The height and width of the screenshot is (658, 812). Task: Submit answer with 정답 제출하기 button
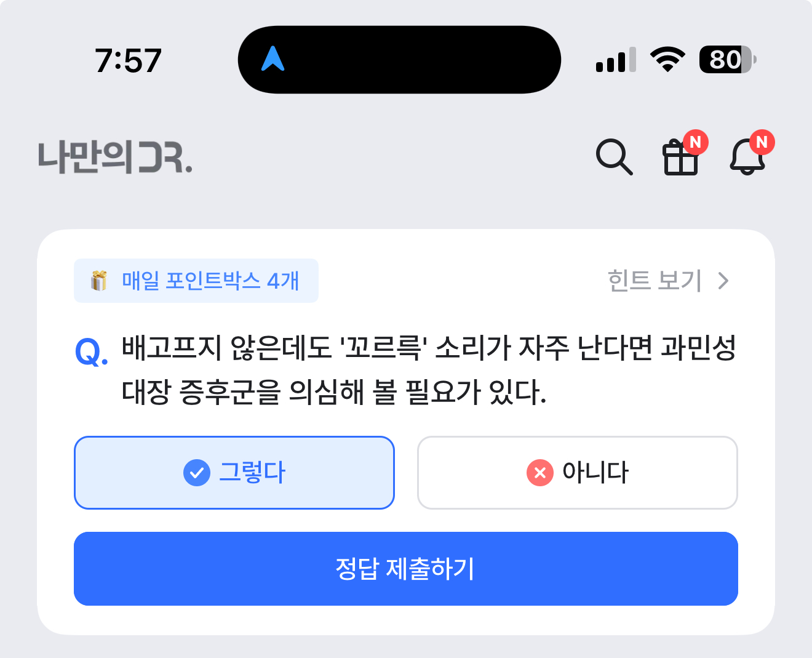pos(405,569)
